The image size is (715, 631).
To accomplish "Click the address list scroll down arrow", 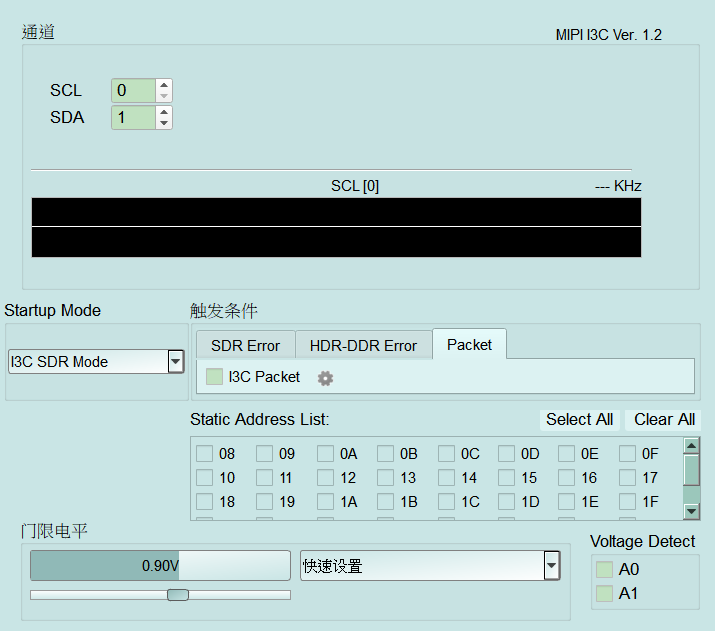I will (691, 512).
